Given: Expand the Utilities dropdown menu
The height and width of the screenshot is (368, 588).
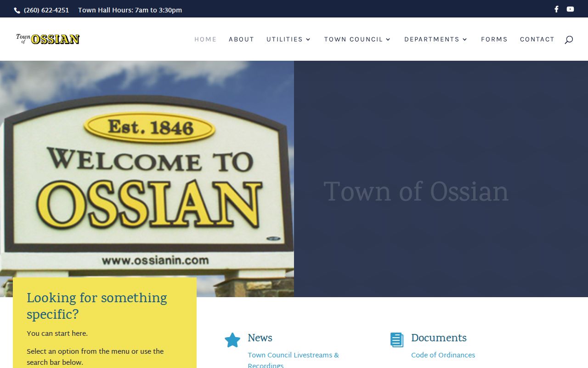Looking at the screenshot, I should (x=288, y=39).
